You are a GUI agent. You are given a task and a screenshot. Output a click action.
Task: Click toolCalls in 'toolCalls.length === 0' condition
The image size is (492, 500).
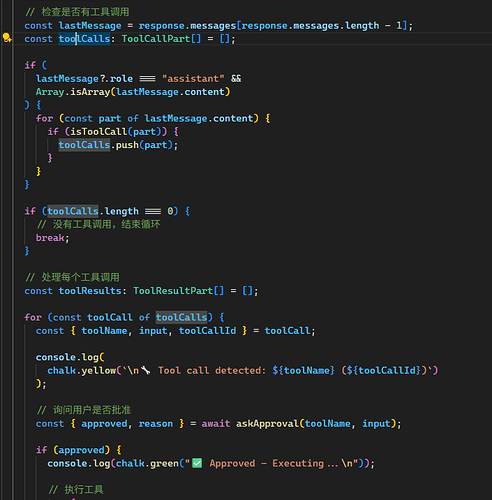[x=73, y=211]
